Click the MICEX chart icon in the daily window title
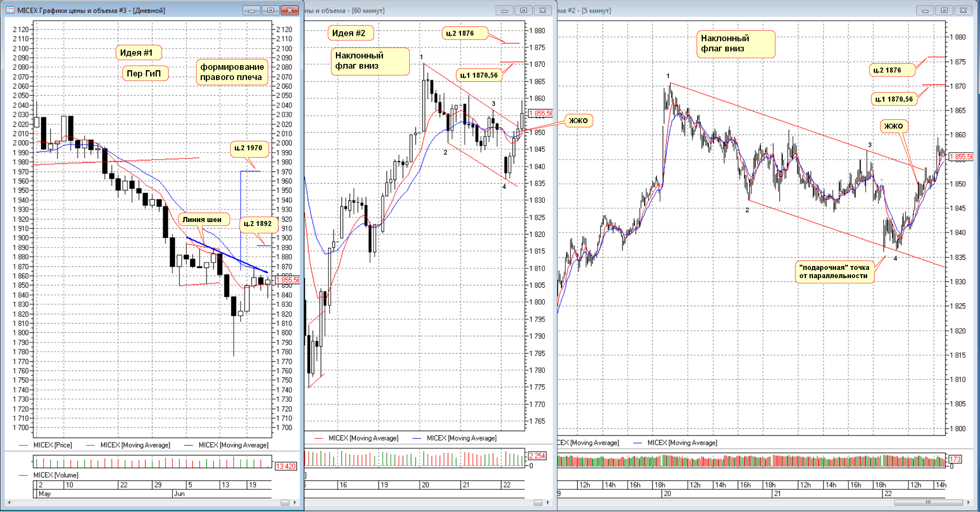Viewport: 980px width, 512px height. [10, 11]
